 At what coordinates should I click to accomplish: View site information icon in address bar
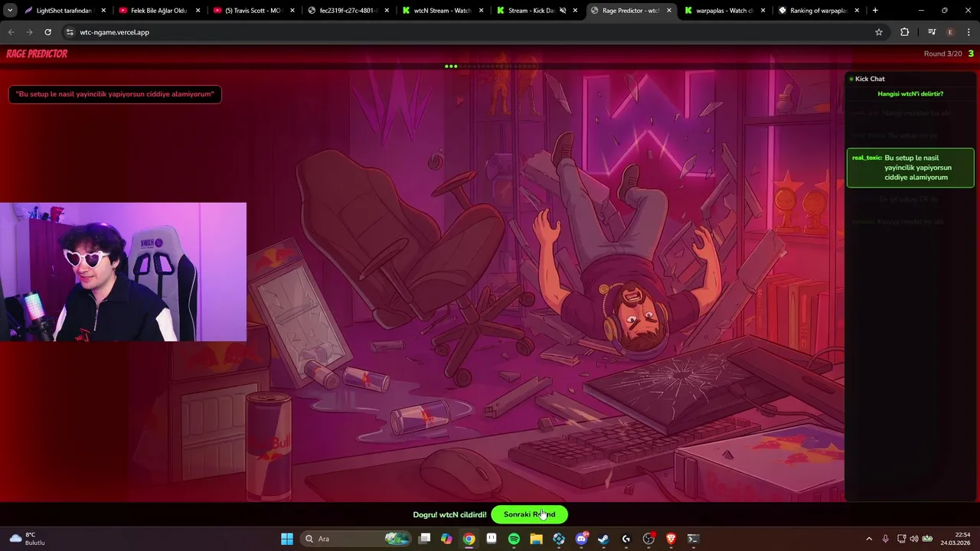[x=70, y=32]
